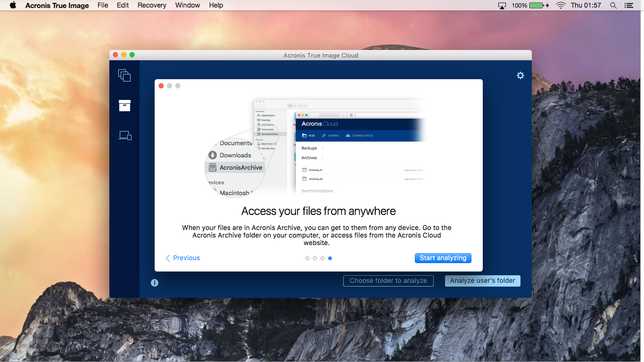Open Spotlight search in the menu bar

[613, 5]
